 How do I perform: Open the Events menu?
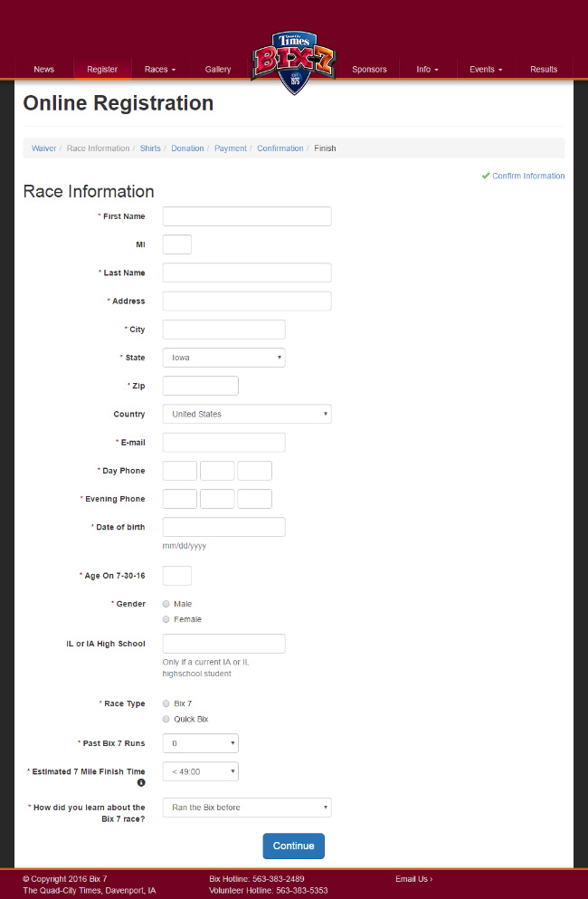point(486,70)
